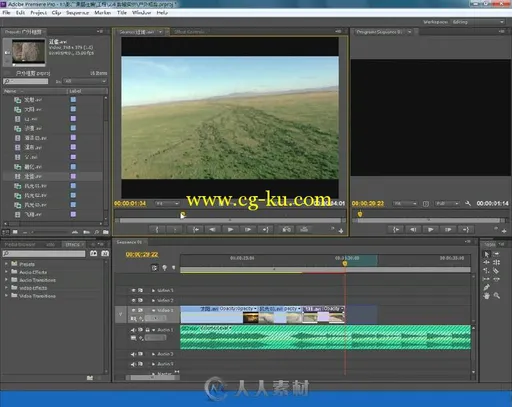Open Program monitor settings wrench

[468, 203]
